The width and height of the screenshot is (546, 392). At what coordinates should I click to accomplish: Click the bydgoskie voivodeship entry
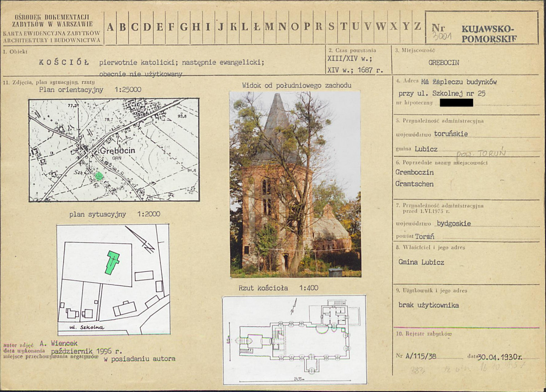tap(454, 224)
